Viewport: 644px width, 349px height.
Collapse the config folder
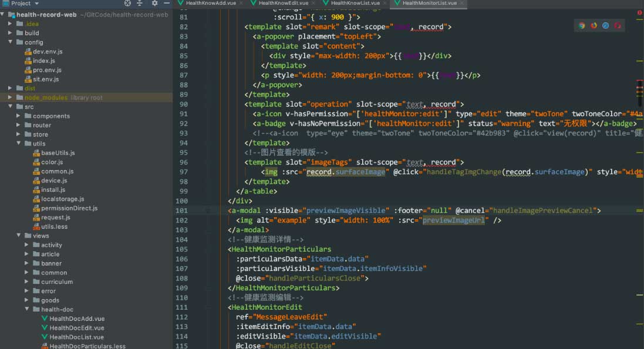click(x=11, y=42)
